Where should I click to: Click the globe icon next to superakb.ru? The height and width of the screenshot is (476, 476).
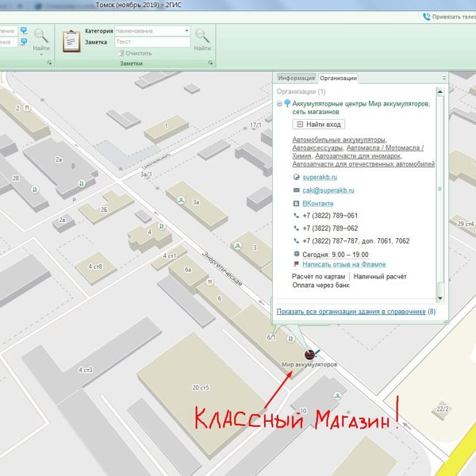296,177
